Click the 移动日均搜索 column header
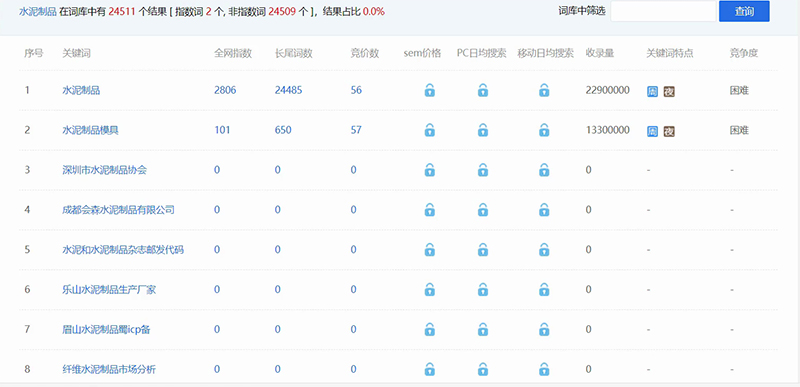This screenshot has width=800, height=387. (x=545, y=54)
